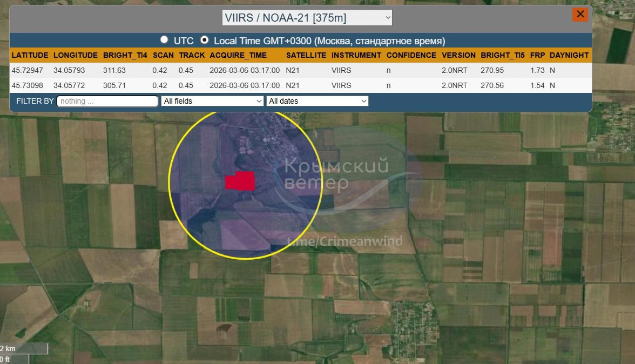Viewport: 635px width, 364px height.
Task: Click the red fire detection pixel on map
Action: [x=240, y=181]
